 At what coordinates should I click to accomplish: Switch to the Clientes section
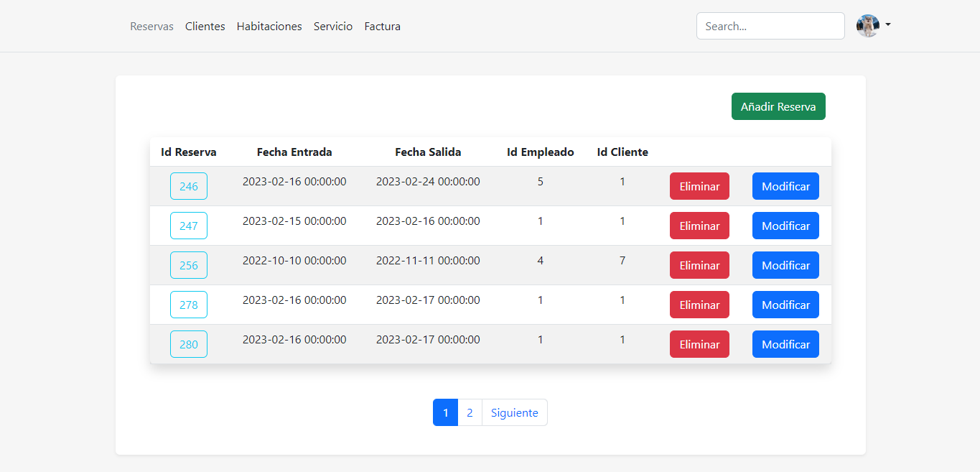click(x=205, y=26)
